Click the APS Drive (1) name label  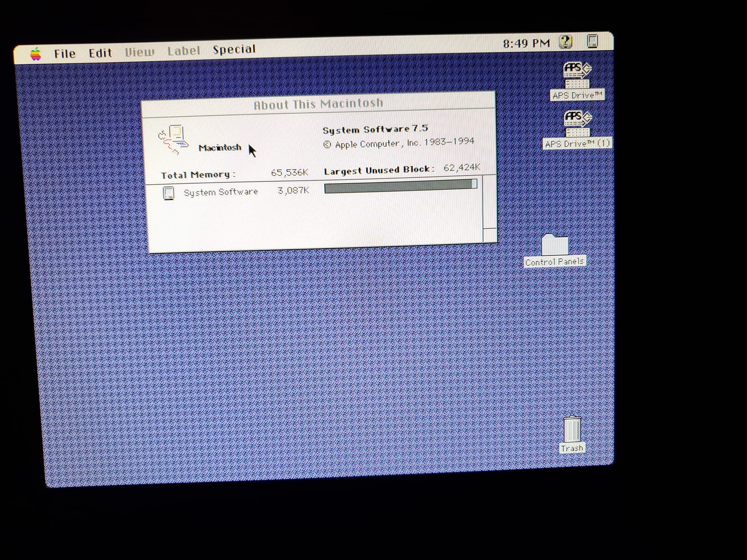point(577,144)
